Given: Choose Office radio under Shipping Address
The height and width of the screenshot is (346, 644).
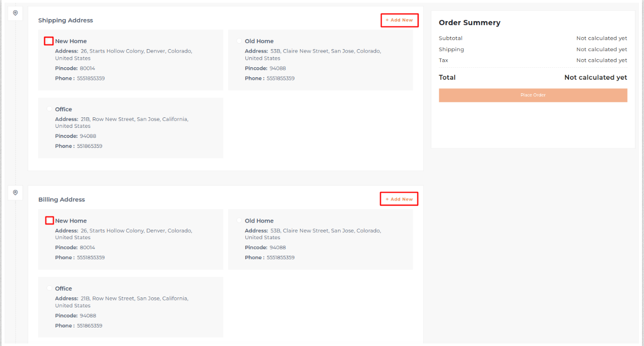Looking at the screenshot, I should coord(49,109).
